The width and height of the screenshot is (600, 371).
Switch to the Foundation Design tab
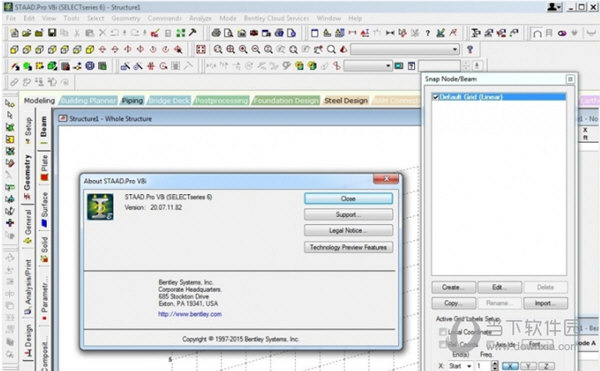tap(285, 101)
